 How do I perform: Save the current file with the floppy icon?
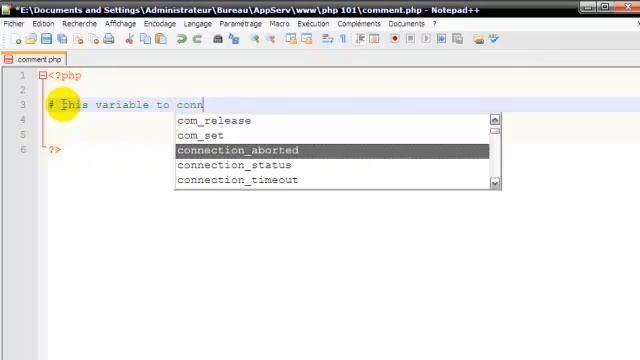click(47, 39)
